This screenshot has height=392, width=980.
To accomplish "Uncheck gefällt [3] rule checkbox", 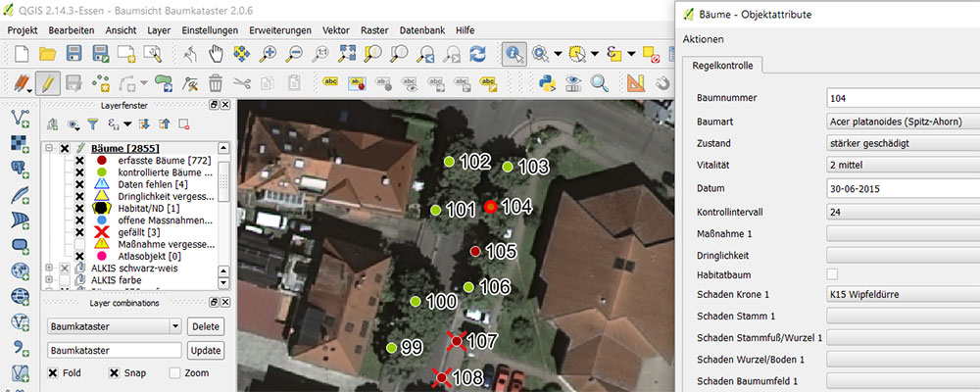I will (x=79, y=232).
